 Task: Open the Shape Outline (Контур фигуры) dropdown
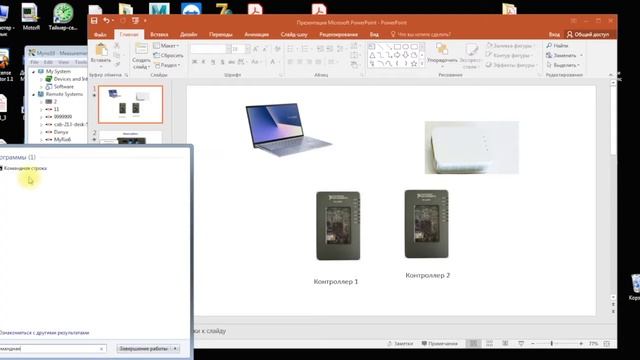coord(509,55)
